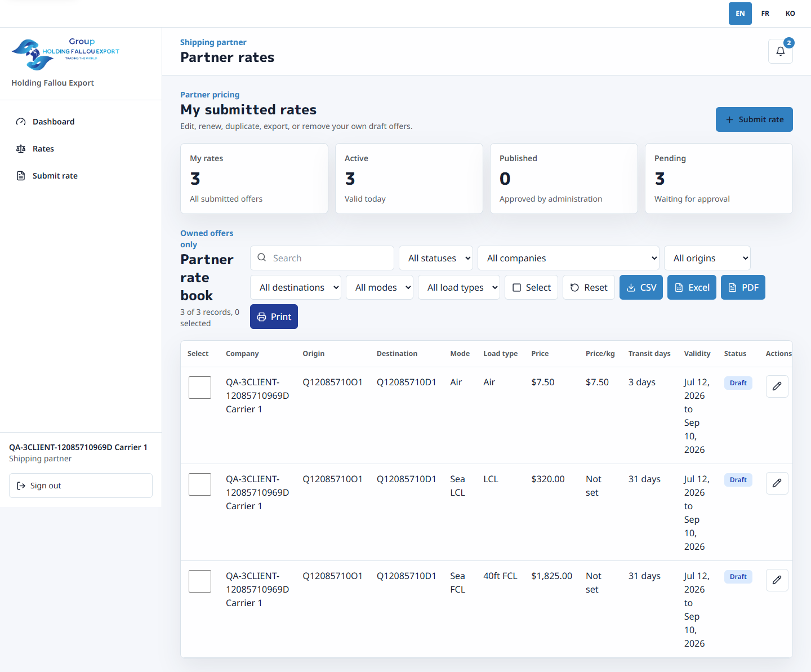Export rates as CSV
Viewport: 811px width, 672px height.
click(x=641, y=287)
